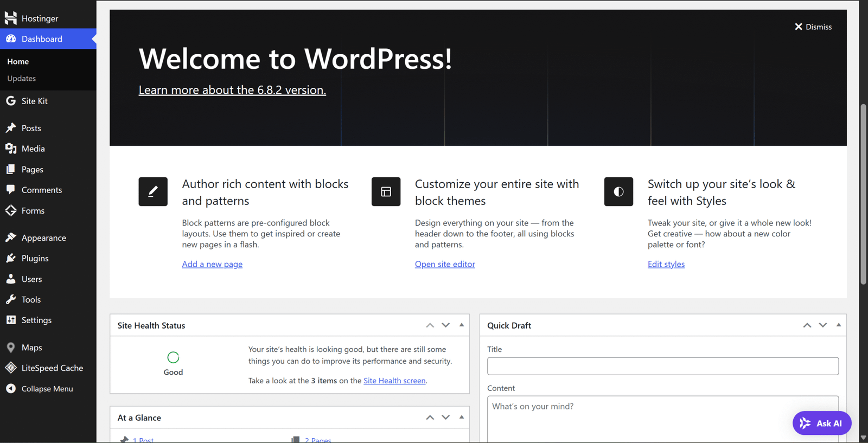Open the Settings menu item
The image size is (868, 443).
click(x=36, y=320)
